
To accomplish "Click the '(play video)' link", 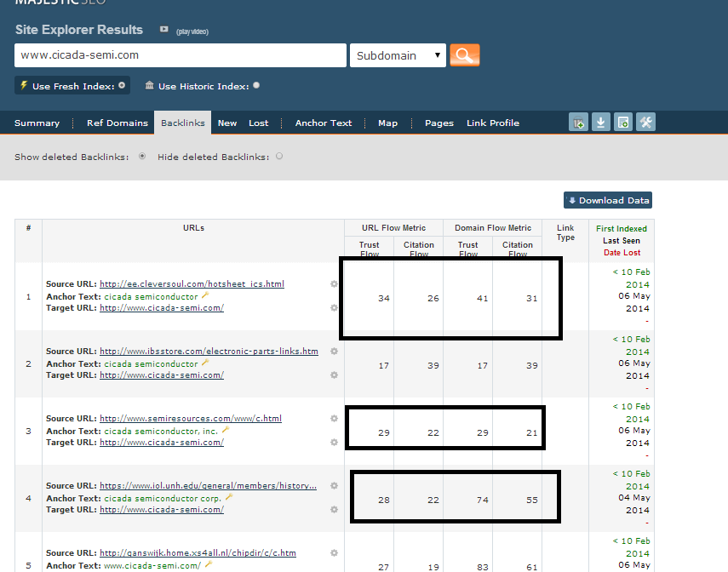I will (192, 31).
